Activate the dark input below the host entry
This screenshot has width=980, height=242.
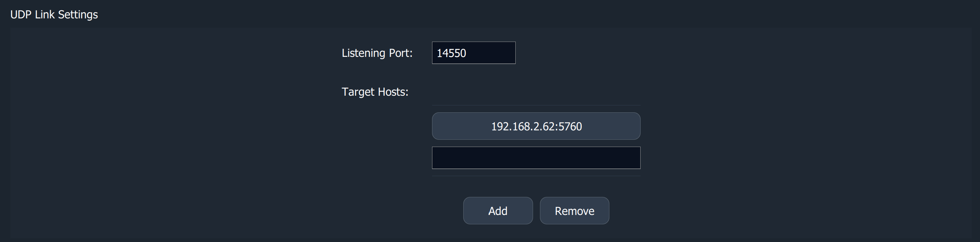[536, 158]
